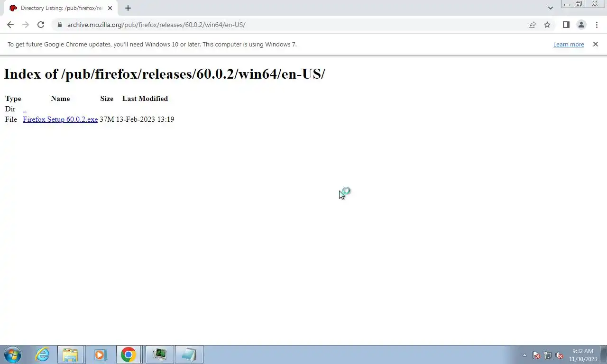Download Firefox Setup 60.0.2.exe
This screenshot has width=607, height=364.
pos(60,119)
